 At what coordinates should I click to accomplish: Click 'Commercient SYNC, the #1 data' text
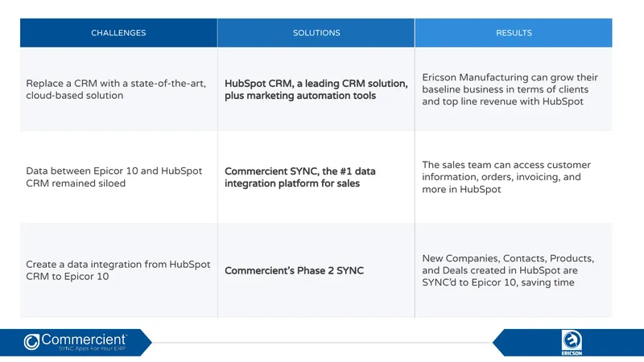tap(299, 171)
